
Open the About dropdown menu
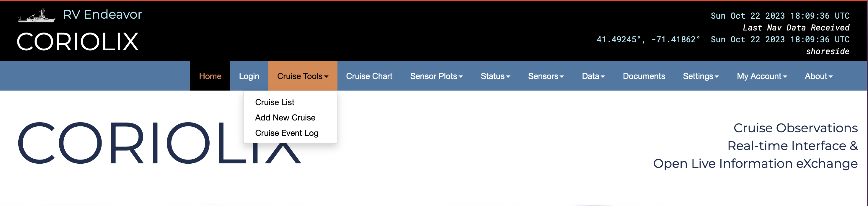tap(818, 76)
